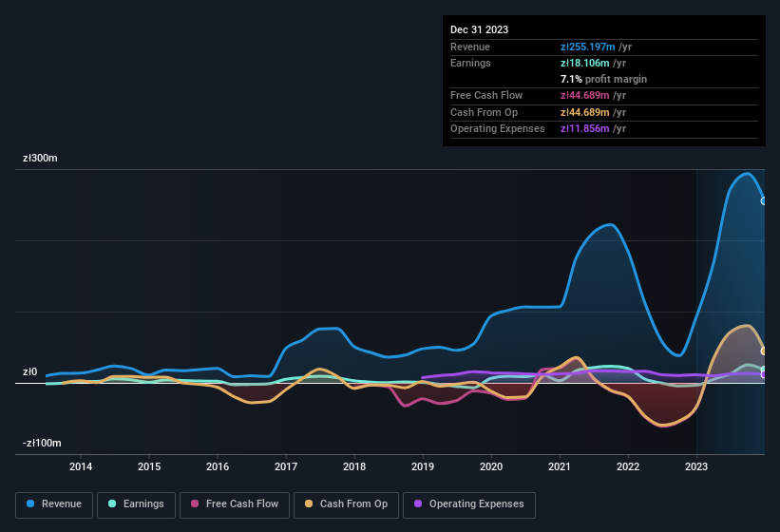This screenshot has width=780, height=532.
Task: Click the Earnings label in the tooltip
Action: [470, 63]
